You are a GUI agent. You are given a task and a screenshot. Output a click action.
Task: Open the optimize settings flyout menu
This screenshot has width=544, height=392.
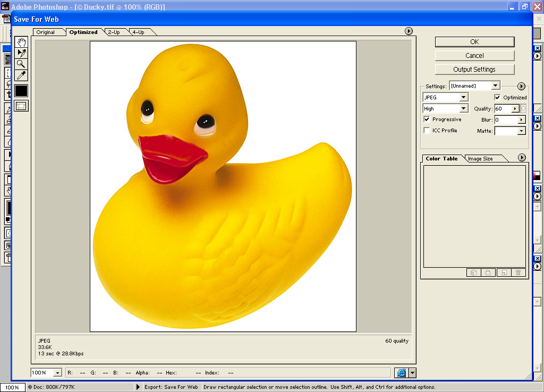[x=521, y=86]
